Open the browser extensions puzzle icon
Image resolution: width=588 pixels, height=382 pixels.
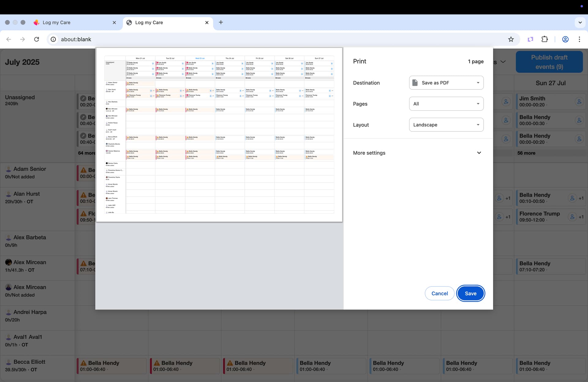(545, 39)
